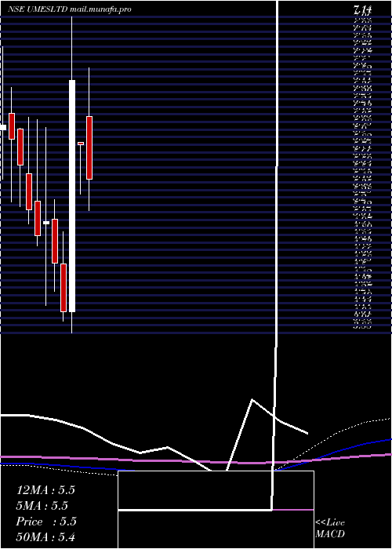This screenshot has width=392, height=549.
Task: Click the 12MA : 5.5 legend entry
Action: pos(45,490)
